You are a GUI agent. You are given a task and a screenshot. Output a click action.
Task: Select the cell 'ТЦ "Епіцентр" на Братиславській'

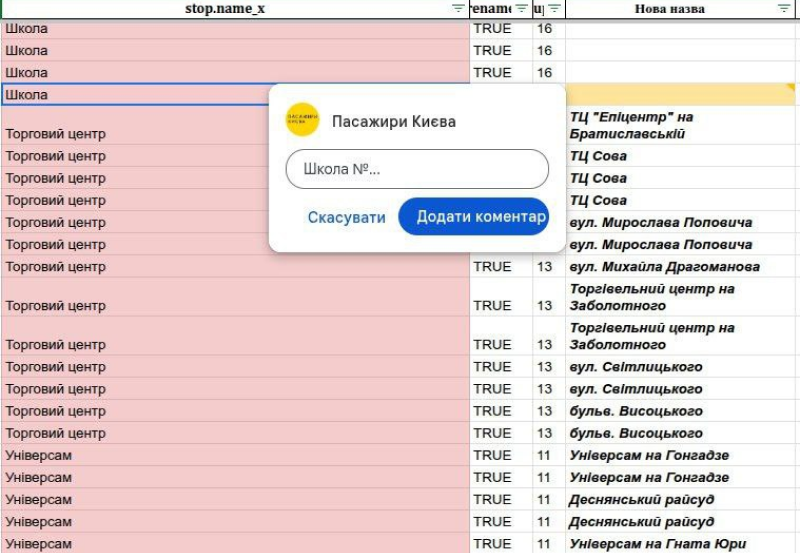tap(680, 125)
